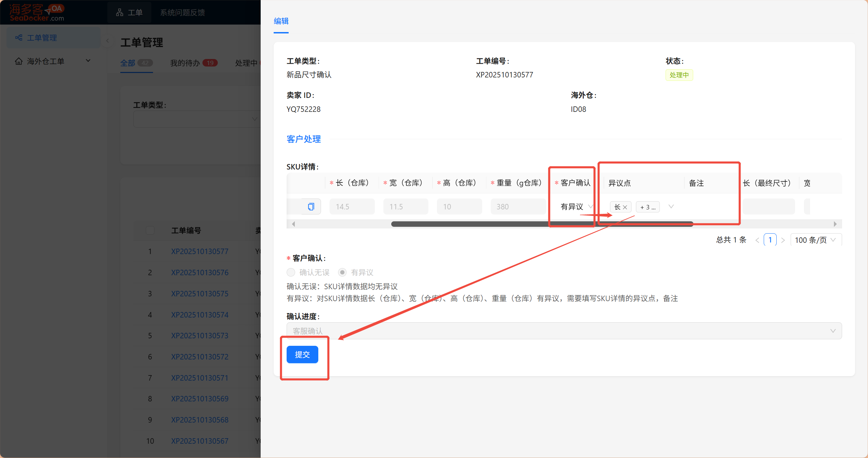Select the 有异议 radio option
Screen dimensions: 868x458
pyautogui.click(x=342, y=272)
